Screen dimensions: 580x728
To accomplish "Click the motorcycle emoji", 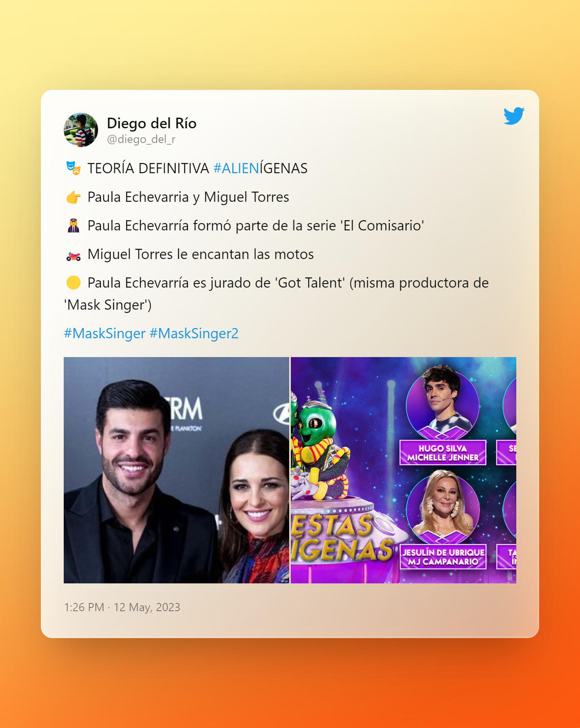I will pyautogui.click(x=74, y=256).
